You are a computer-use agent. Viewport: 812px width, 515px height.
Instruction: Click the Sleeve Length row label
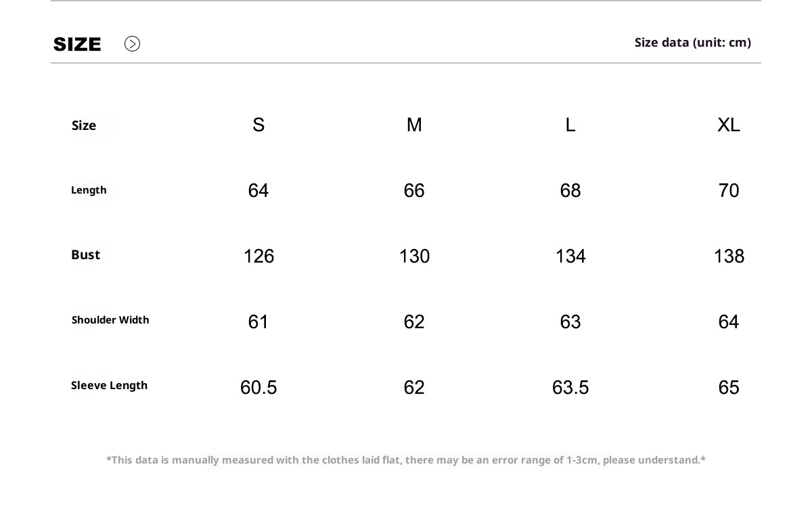pos(109,386)
